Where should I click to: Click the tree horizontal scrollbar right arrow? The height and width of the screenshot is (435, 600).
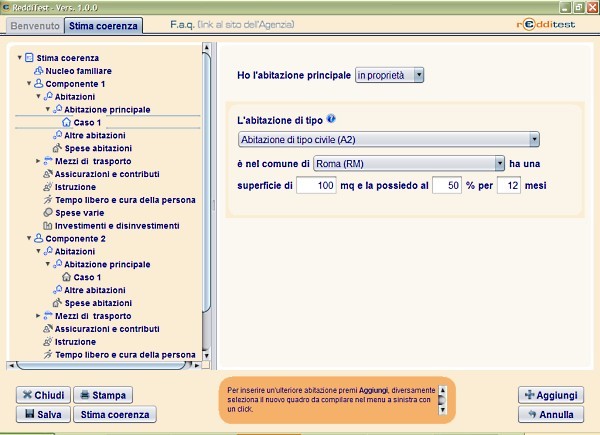click(x=197, y=365)
